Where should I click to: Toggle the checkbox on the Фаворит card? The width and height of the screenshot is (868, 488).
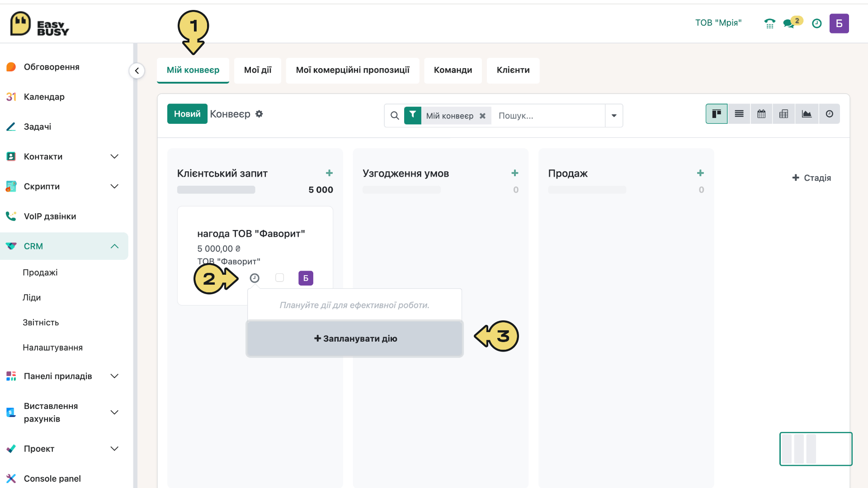pyautogui.click(x=279, y=277)
